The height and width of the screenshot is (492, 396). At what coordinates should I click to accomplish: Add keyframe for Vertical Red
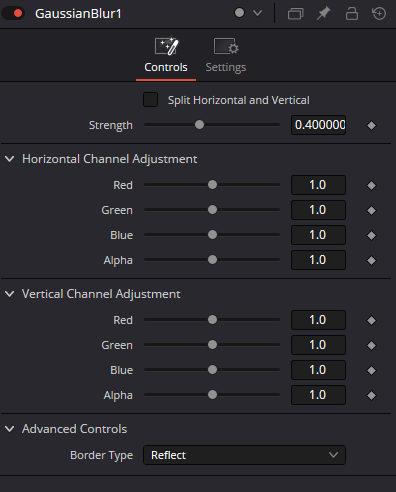(371, 320)
